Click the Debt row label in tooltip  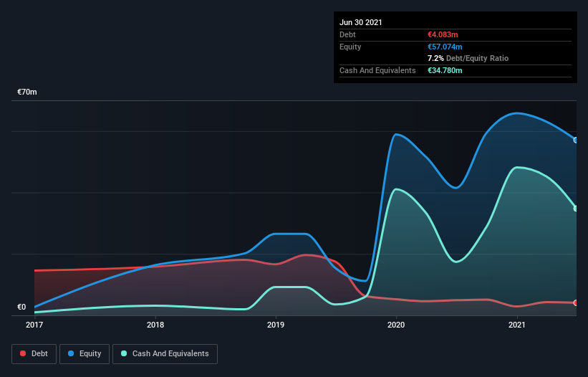click(347, 34)
